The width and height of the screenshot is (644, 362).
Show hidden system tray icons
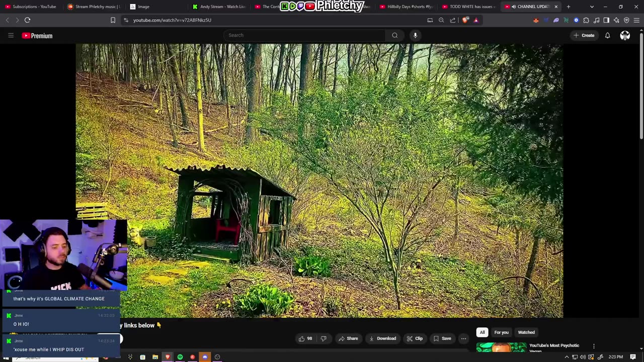tap(567, 357)
